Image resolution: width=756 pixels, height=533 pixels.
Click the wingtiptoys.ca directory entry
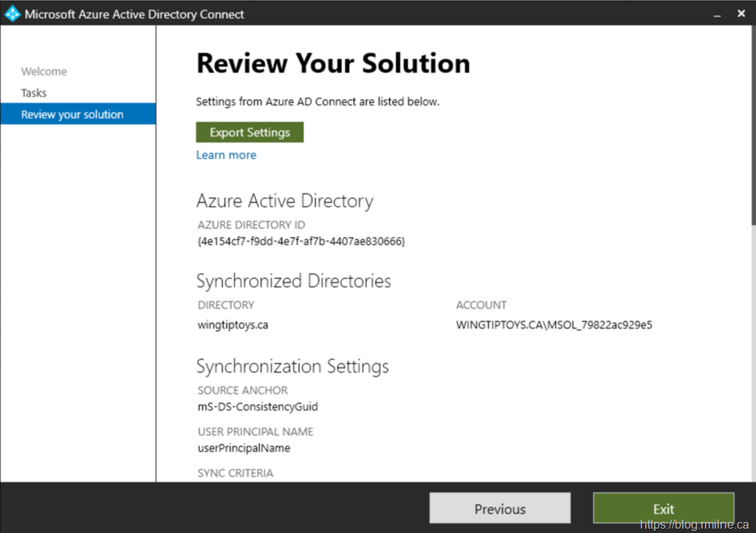233,325
